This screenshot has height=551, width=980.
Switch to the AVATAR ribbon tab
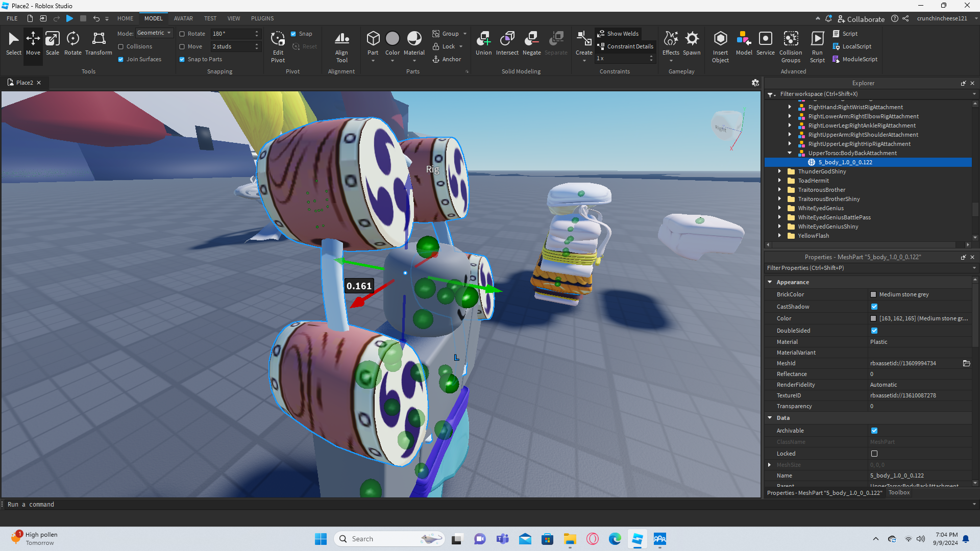click(183, 18)
